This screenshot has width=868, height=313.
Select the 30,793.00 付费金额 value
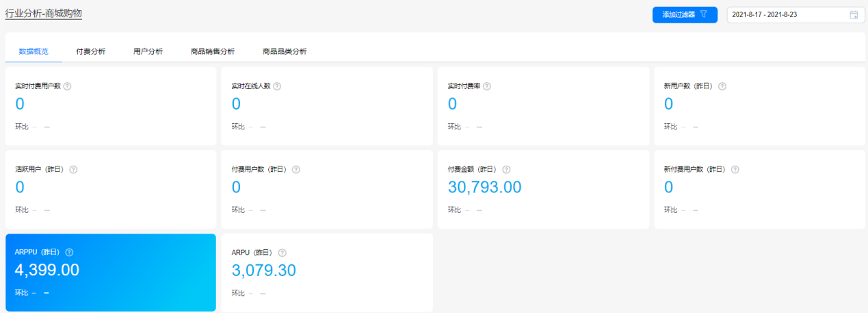484,187
